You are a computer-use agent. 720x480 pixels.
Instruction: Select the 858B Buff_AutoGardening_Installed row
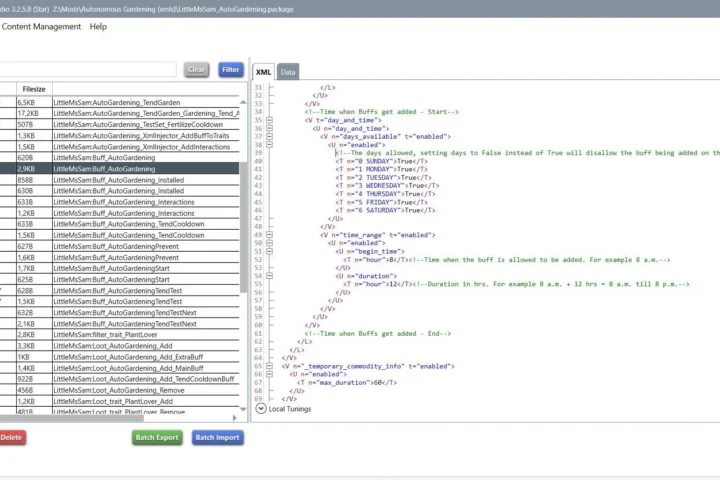119,180
